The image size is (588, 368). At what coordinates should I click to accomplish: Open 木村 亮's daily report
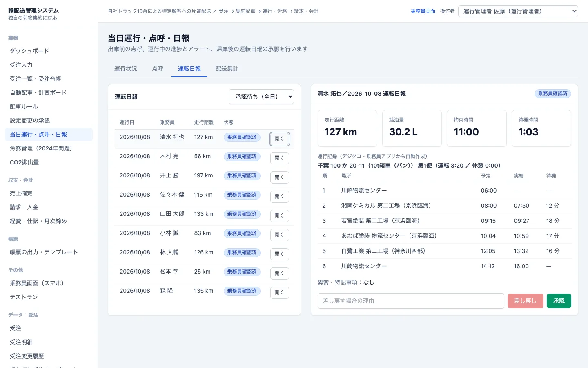tap(280, 158)
